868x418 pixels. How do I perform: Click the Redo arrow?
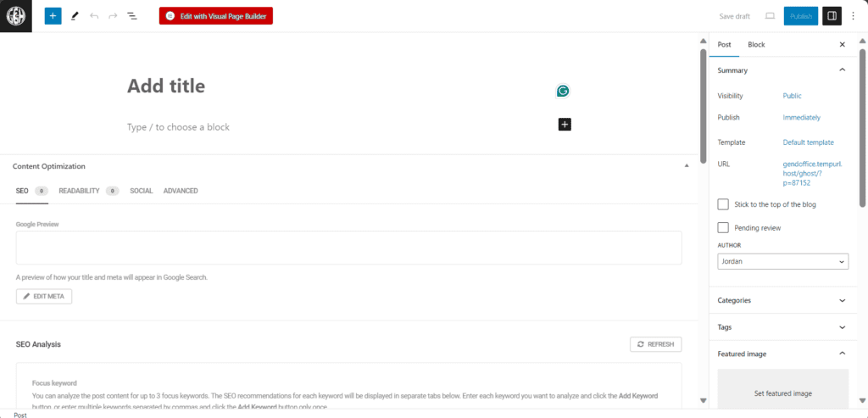coord(113,16)
